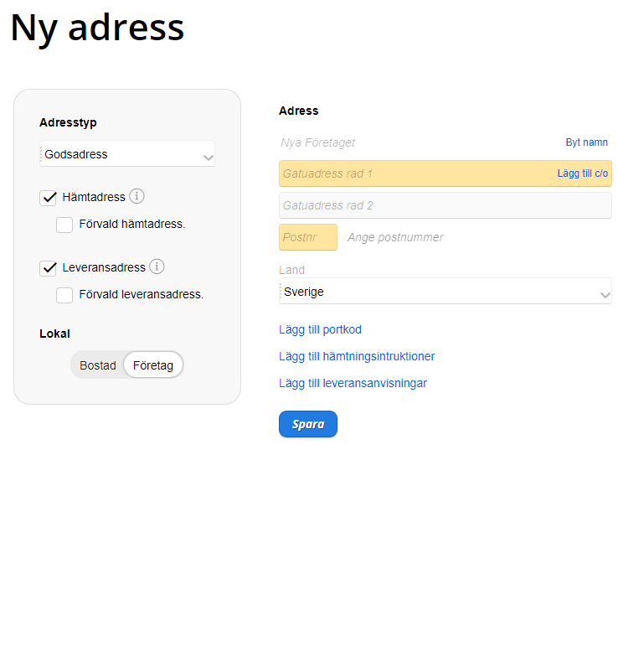The height and width of the screenshot is (657, 644).
Task: Click the Lägg till c/o link
Action: pos(582,173)
